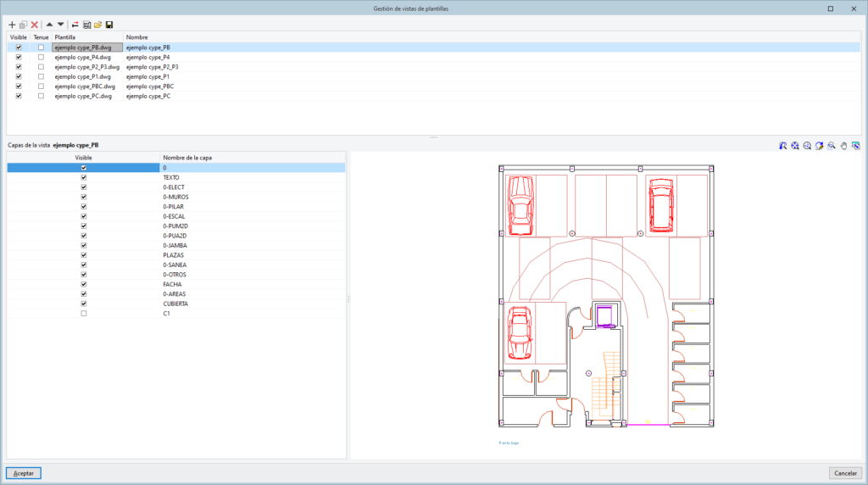Move the selected template down
The height and width of the screenshot is (485, 868).
click(x=61, y=25)
